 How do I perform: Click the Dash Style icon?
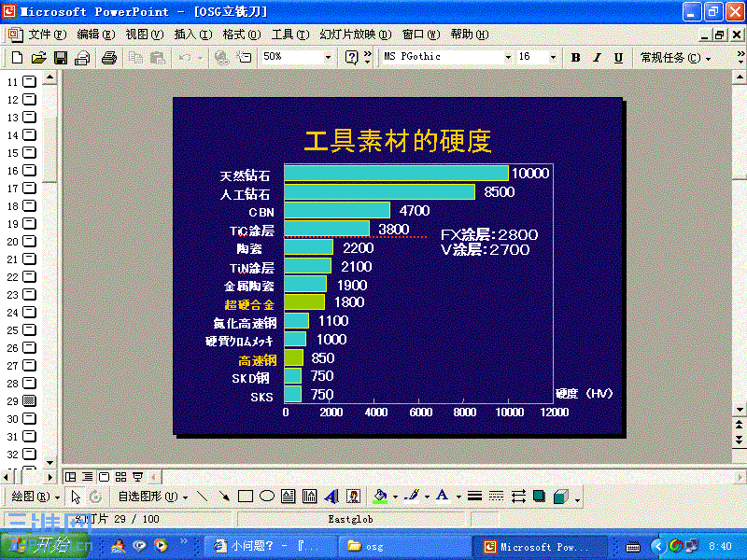pyautogui.click(x=496, y=497)
